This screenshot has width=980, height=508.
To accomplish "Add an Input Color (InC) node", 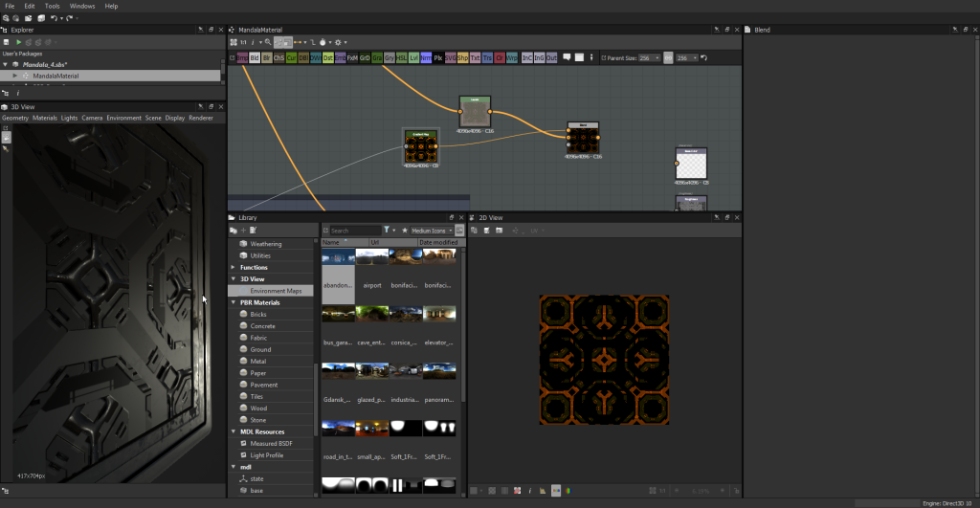I will coord(527,58).
